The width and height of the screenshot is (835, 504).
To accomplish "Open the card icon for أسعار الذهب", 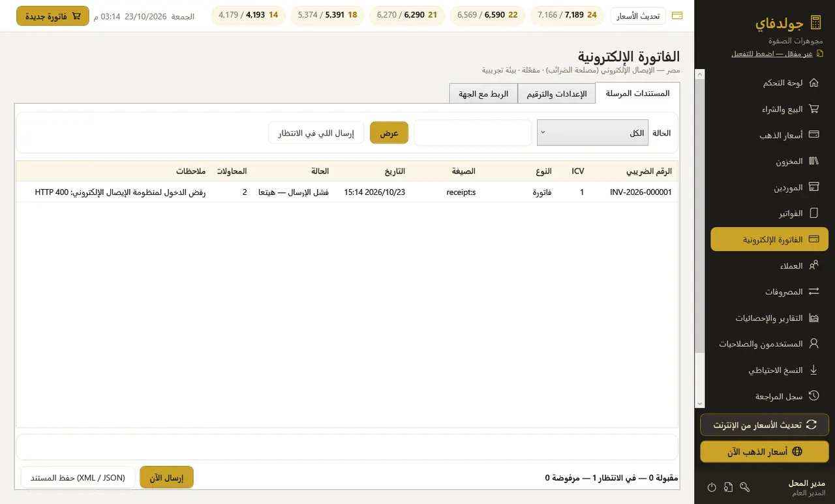I will tap(813, 135).
